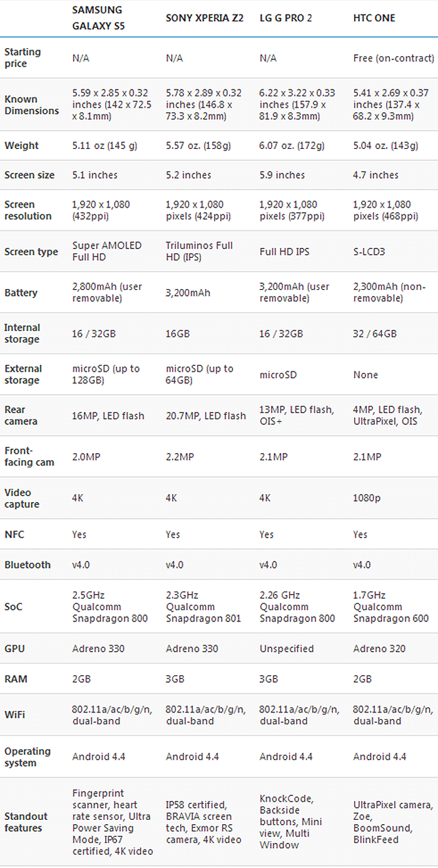Viewport: 438px width, 868px height.
Task: Click the Known Dimensions row label
Action: pyautogui.click(x=31, y=105)
